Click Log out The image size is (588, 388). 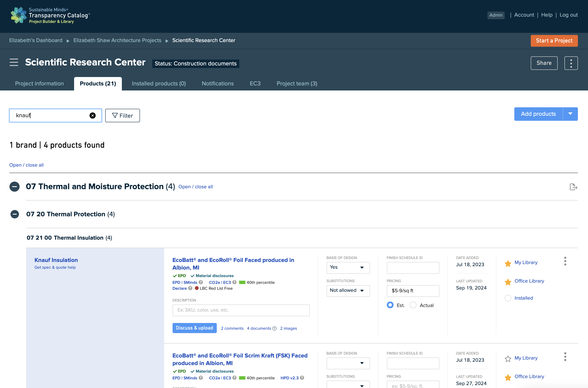[x=568, y=15]
